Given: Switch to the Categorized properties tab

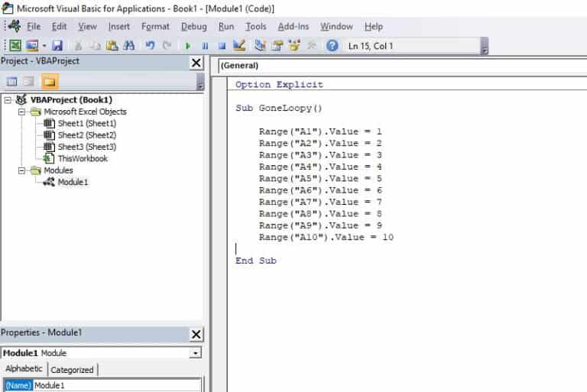Looking at the screenshot, I should coord(73,370).
